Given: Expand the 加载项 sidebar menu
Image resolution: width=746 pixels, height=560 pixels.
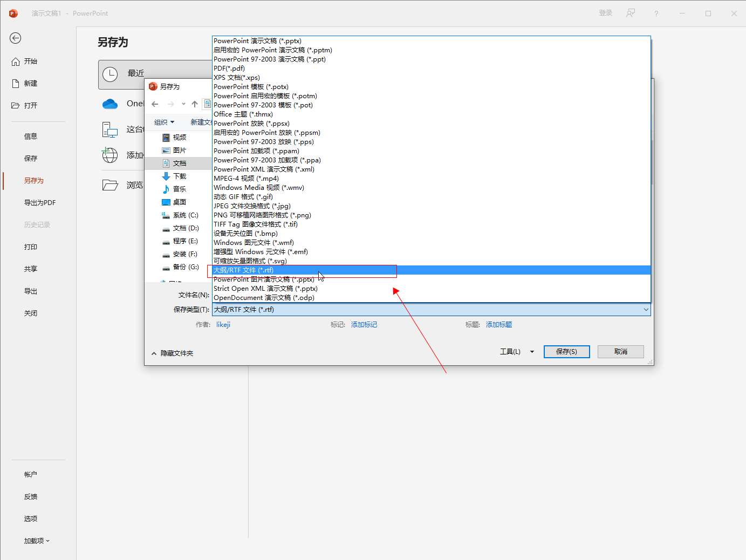Looking at the screenshot, I should pos(37,541).
